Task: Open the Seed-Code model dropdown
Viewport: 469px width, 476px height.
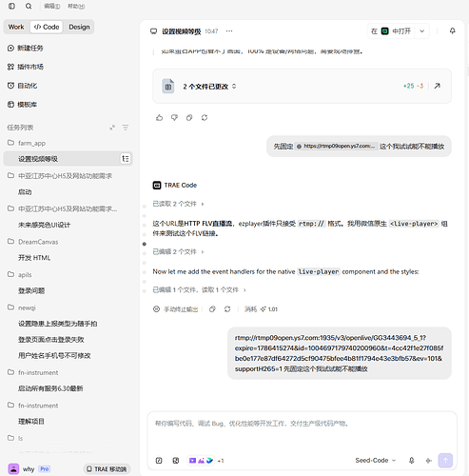Action: click(376, 460)
